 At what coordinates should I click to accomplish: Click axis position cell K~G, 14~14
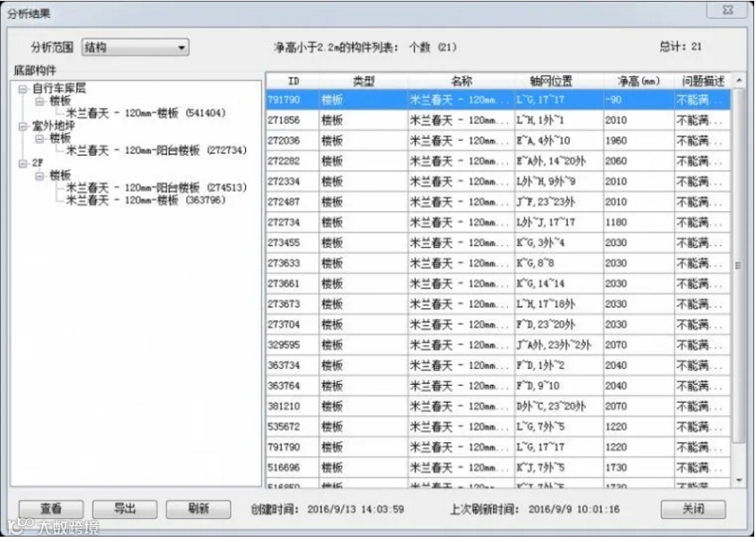(559, 283)
